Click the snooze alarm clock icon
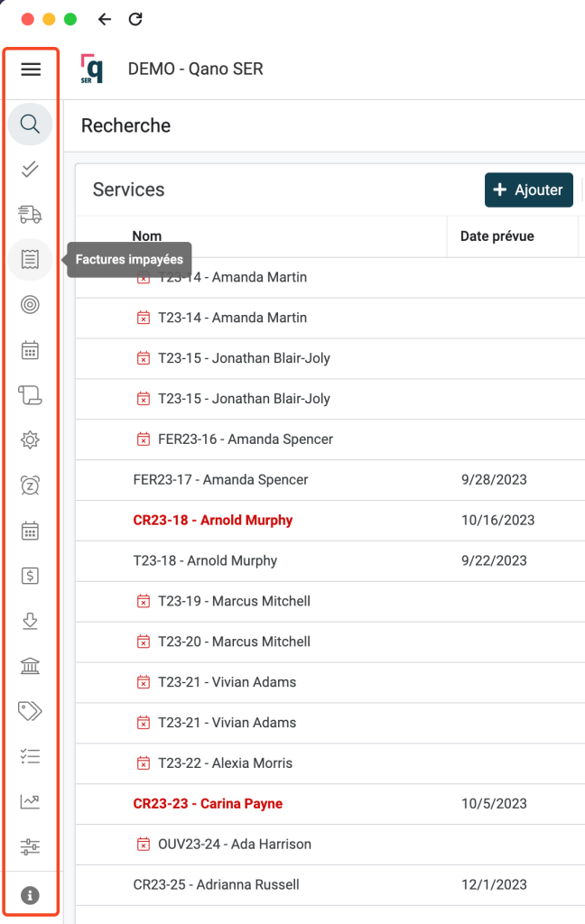 [30, 485]
